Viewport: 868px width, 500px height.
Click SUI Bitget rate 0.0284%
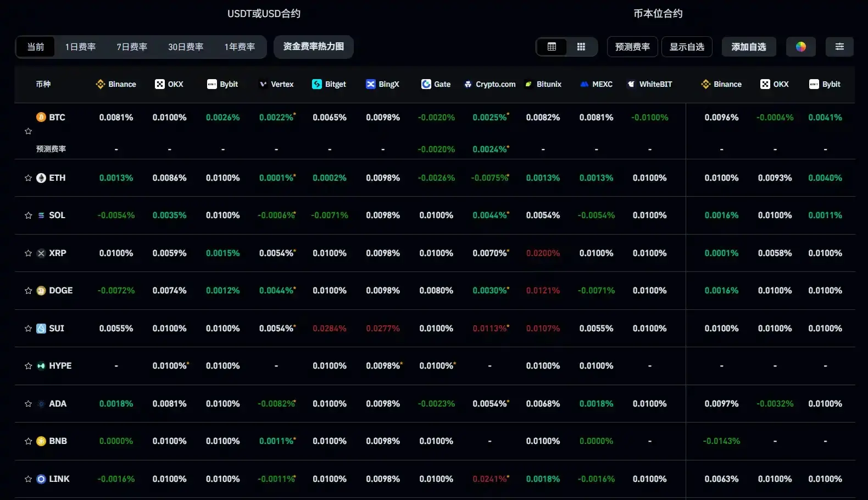pyautogui.click(x=330, y=329)
